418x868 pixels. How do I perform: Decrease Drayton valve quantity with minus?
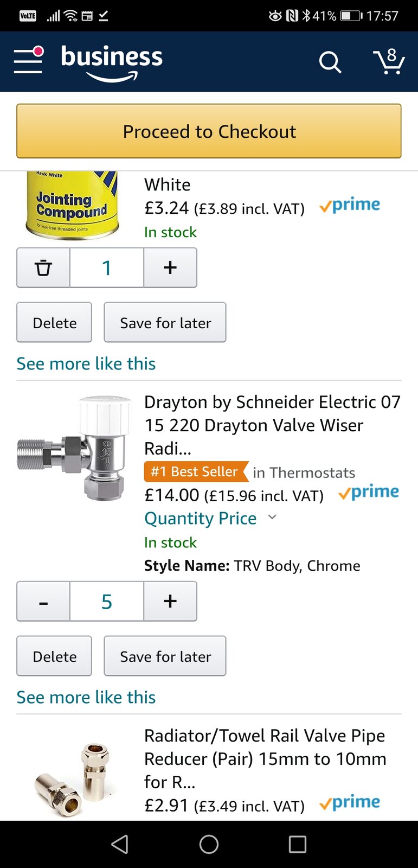(43, 601)
